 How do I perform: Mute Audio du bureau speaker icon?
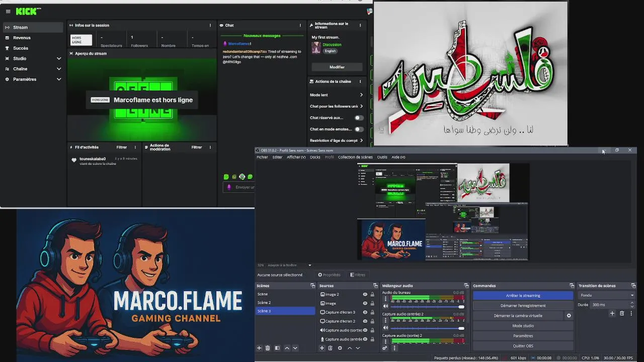[386, 306]
